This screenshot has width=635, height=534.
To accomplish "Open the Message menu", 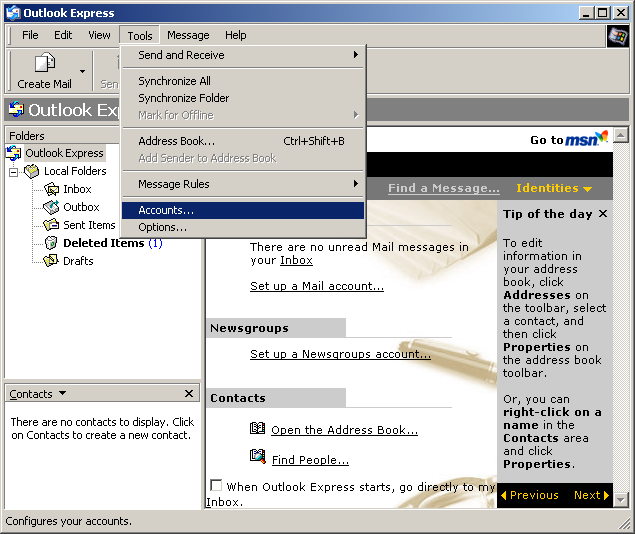I will 188,35.
